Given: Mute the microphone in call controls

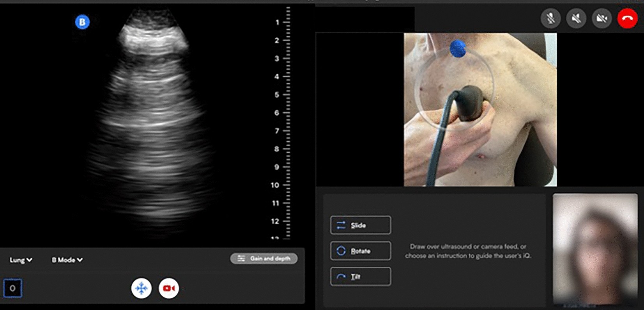Looking at the screenshot, I should click(550, 18).
